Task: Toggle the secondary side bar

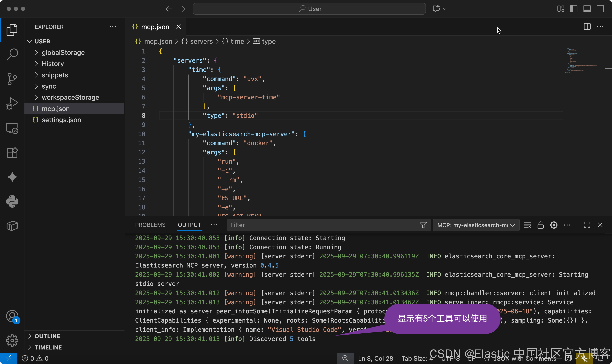Action: point(600,9)
